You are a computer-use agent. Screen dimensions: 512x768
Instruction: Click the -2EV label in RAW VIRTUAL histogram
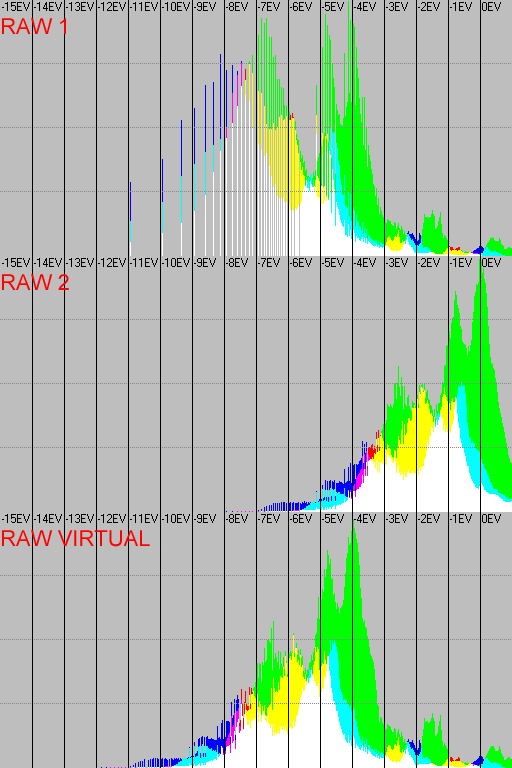coord(429,519)
